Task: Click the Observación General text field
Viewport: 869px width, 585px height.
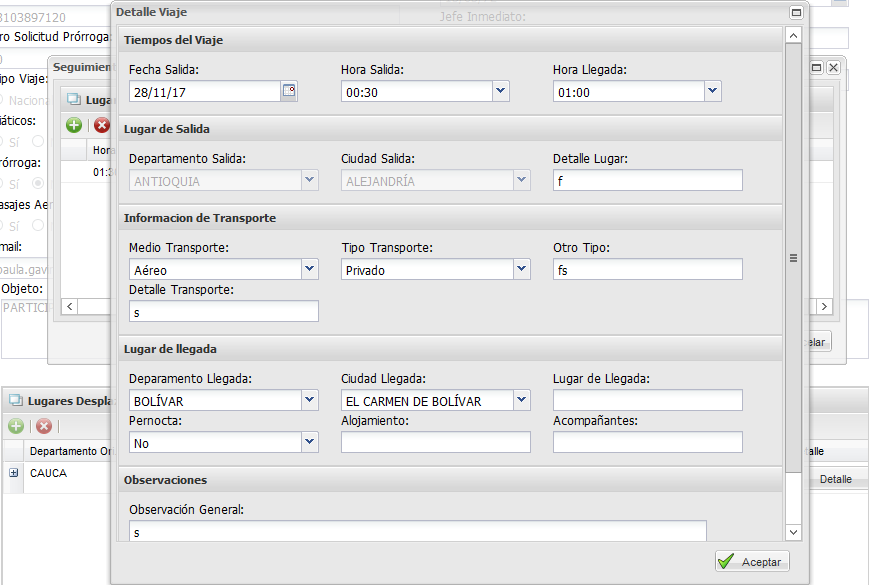Action: (x=417, y=532)
